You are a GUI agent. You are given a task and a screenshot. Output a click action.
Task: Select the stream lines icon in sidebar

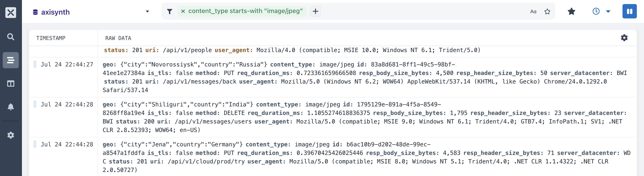pos(11,60)
